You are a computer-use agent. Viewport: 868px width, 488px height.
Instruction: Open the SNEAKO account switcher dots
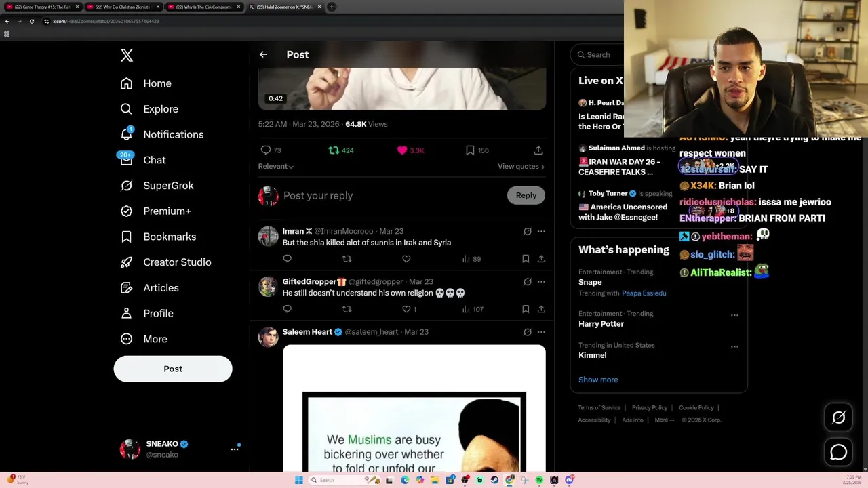[235, 449]
